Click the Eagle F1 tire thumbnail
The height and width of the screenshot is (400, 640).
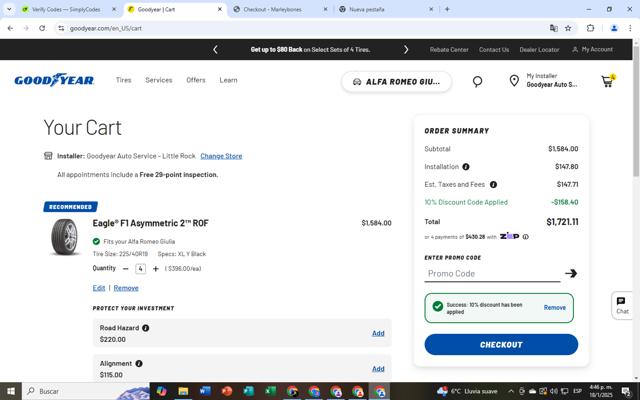(64, 237)
